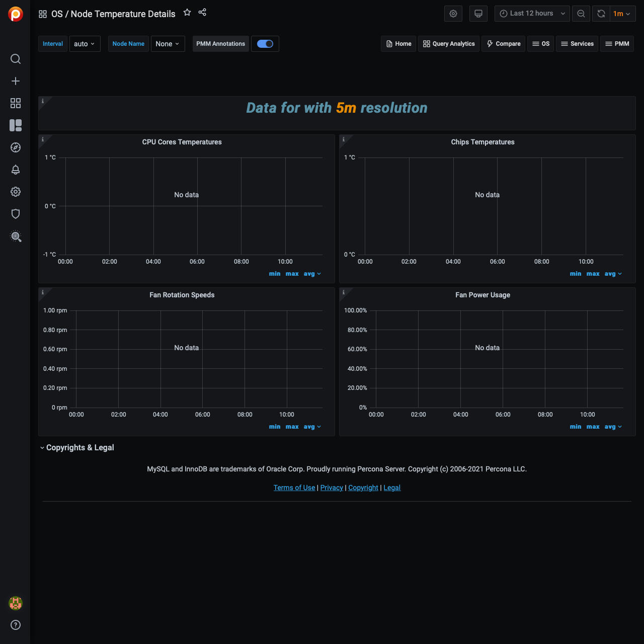This screenshot has height=644, width=644.
Task: Open the Node Name dropdown
Action: [168, 44]
